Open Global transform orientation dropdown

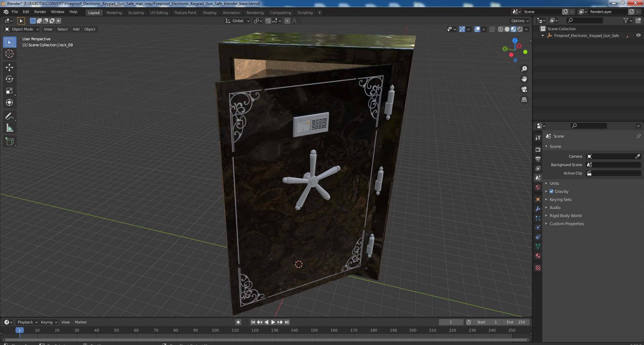238,21
